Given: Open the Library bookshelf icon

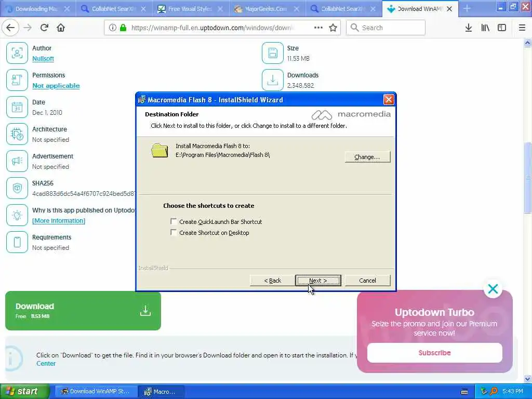Looking at the screenshot, I should coord(485,28).
